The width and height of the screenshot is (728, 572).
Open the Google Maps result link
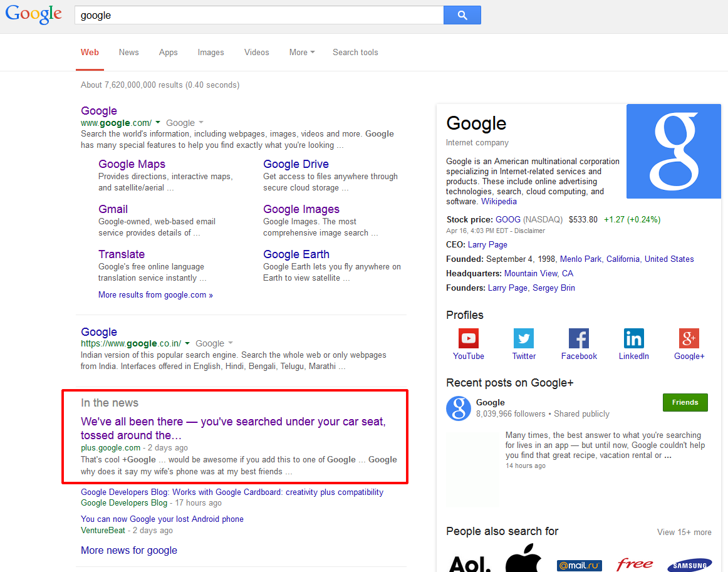tap(132, 164)
